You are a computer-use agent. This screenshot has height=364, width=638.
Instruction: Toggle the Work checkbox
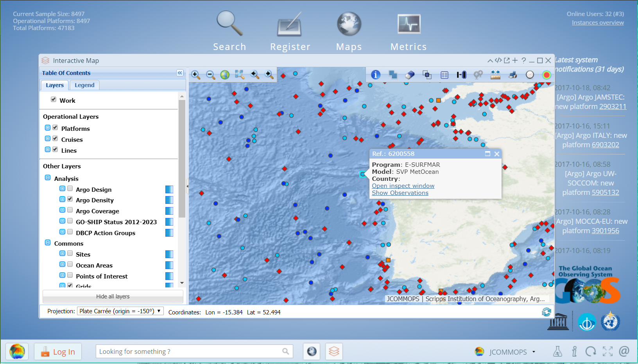[x=54, y=99]
